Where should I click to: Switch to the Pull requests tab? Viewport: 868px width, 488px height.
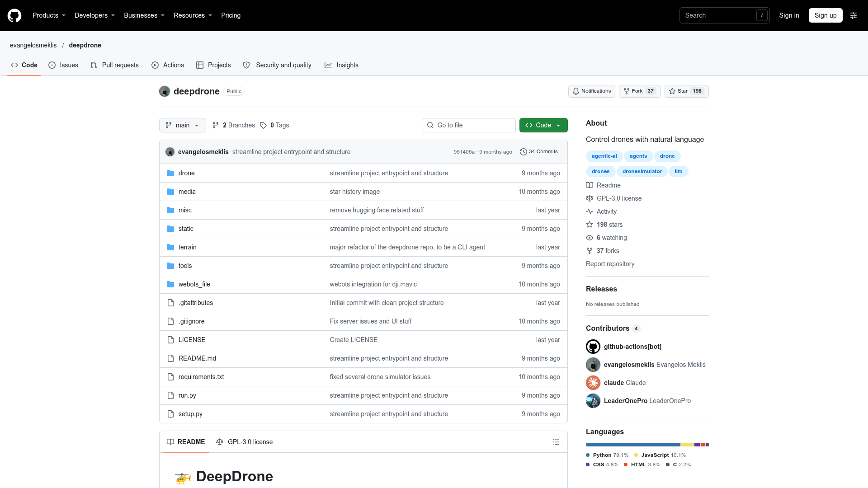(x=114, y=65)
